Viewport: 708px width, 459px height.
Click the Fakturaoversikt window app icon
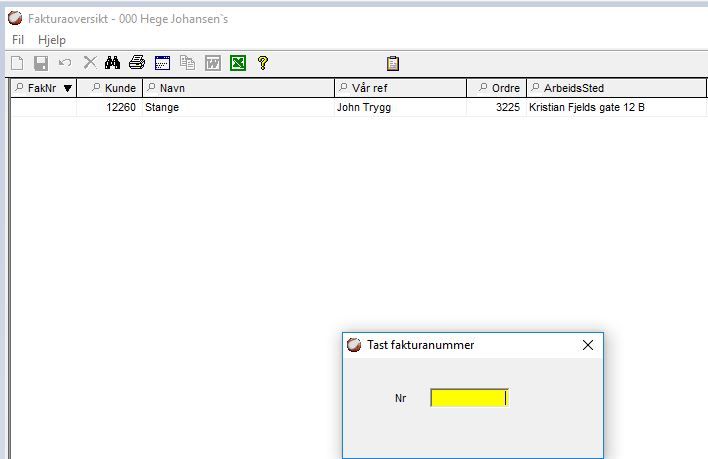coord(15,18)
